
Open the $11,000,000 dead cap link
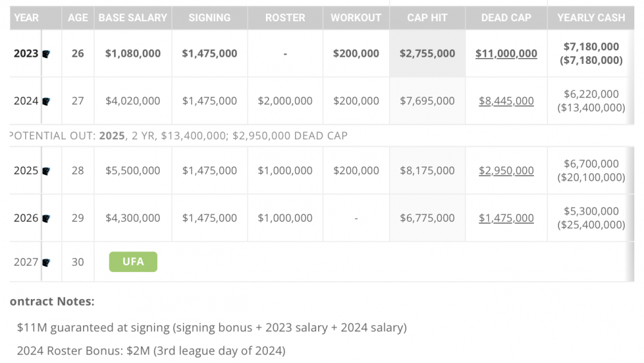(x=506, y=54)
